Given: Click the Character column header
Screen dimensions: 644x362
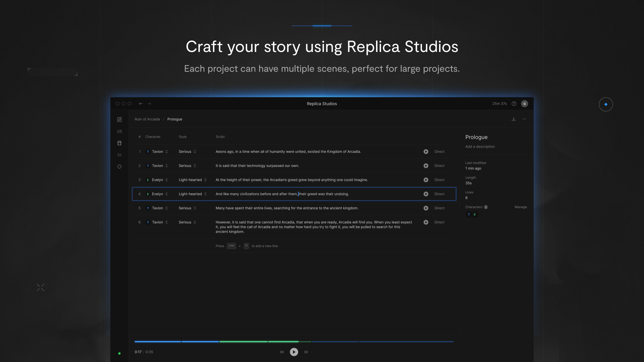Looking at the screenshot, I should [x=153, y=137].
